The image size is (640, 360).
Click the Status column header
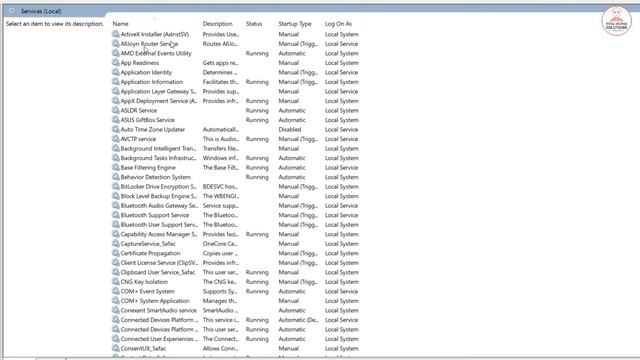coord(254,24)
